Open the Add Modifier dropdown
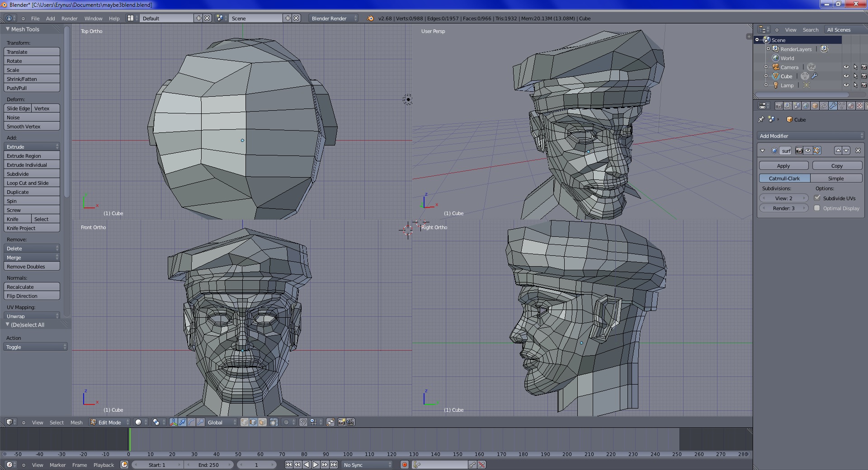868x470 pixels. 811,136
